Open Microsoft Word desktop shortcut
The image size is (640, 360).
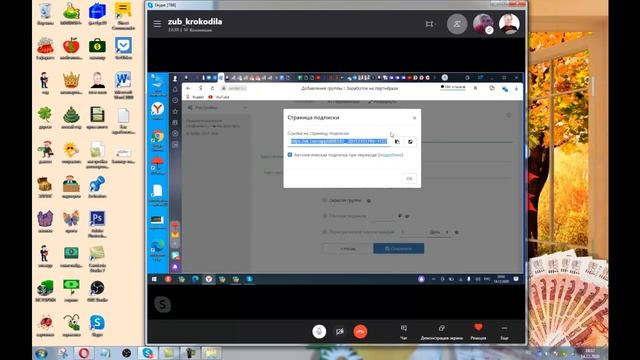click(123, 85)
